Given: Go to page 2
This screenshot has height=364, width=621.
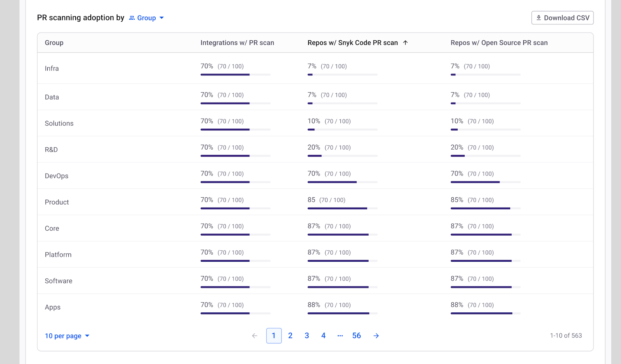Looking at the screenshot, I should [x=290, y=336].
